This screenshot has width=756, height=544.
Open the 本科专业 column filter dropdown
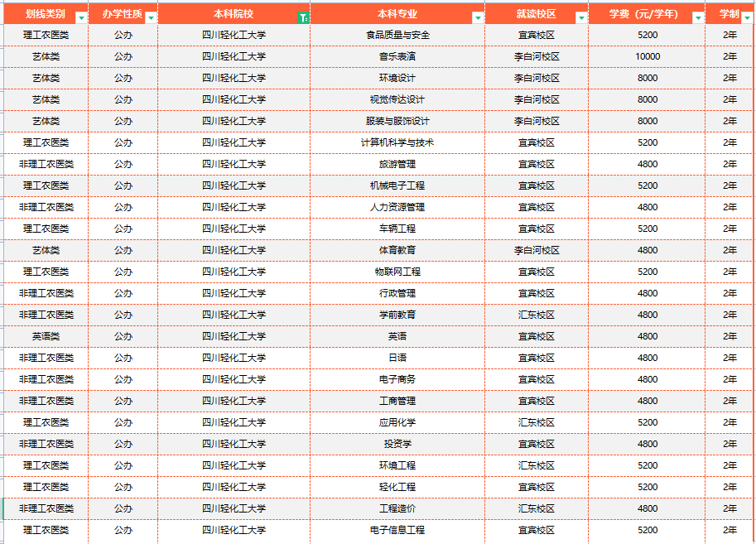click(478, 18)
